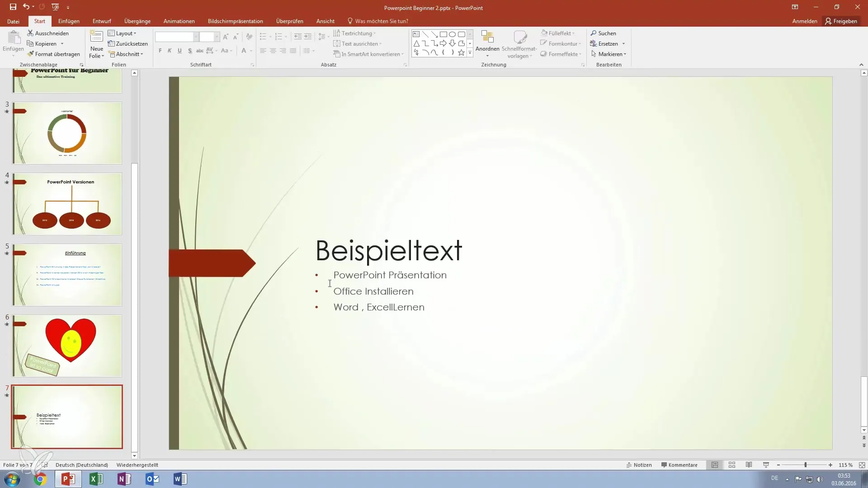Expand the shapes gallery

tap(470, 53)
